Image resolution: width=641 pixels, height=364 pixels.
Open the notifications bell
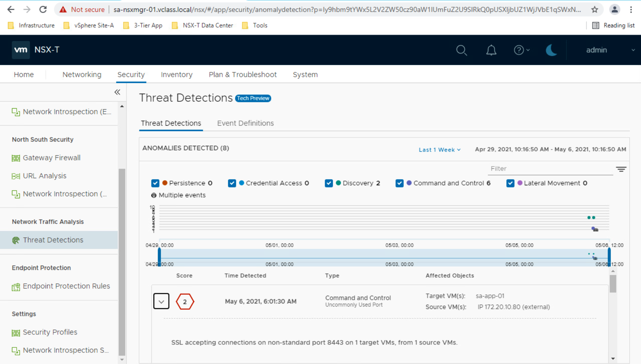(491, 50)
